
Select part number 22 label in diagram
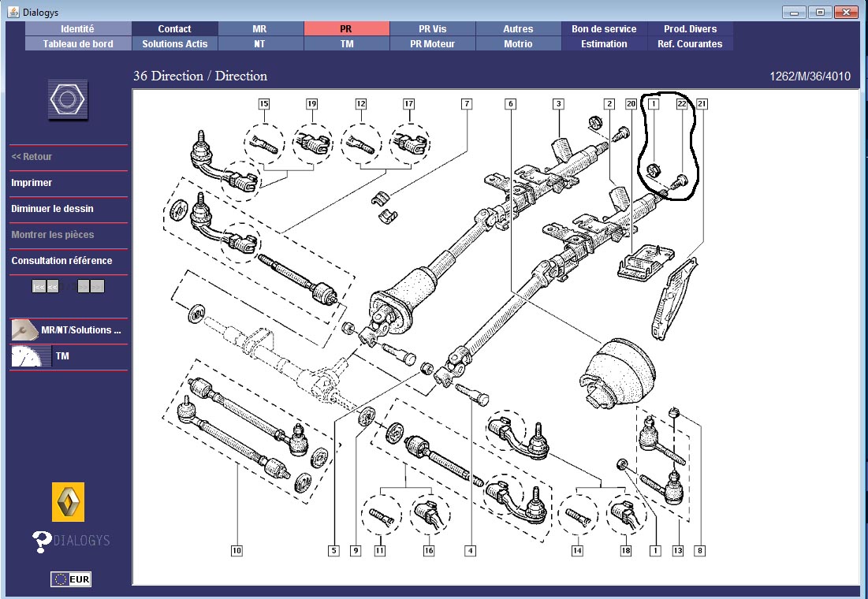(682, 104)
